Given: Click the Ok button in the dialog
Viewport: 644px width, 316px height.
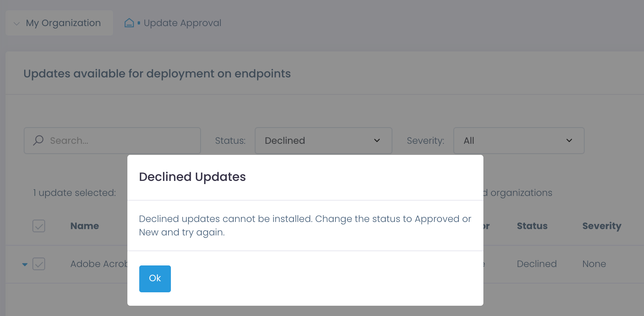Looking at the screenshot, I should pos(155,278).
